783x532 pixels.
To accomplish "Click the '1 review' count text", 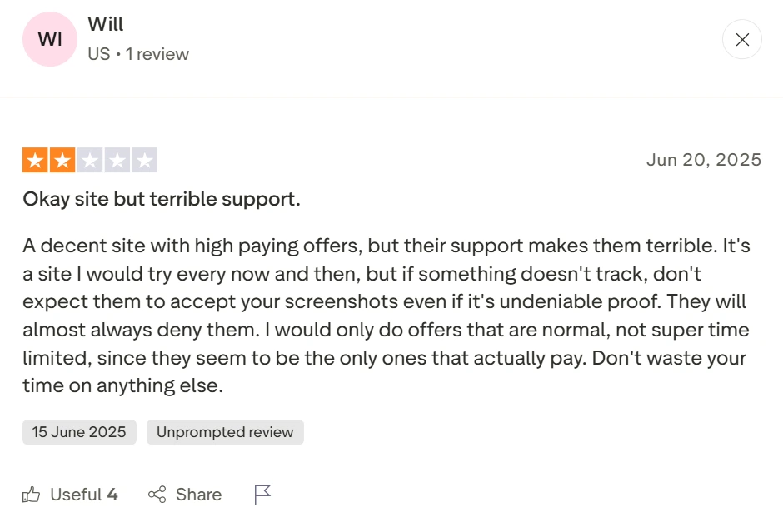I will (x=157, y=54).
